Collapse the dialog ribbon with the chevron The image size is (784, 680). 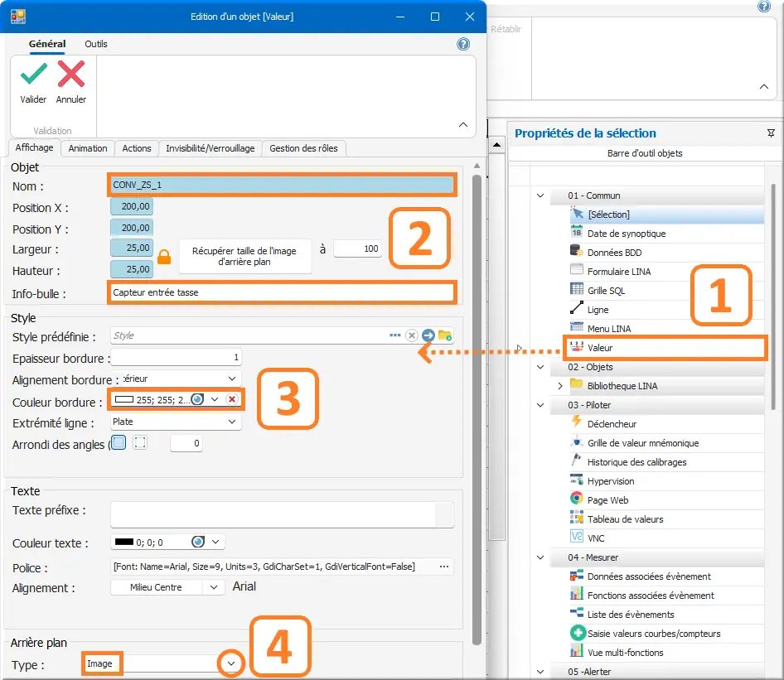tap(463, 125)
